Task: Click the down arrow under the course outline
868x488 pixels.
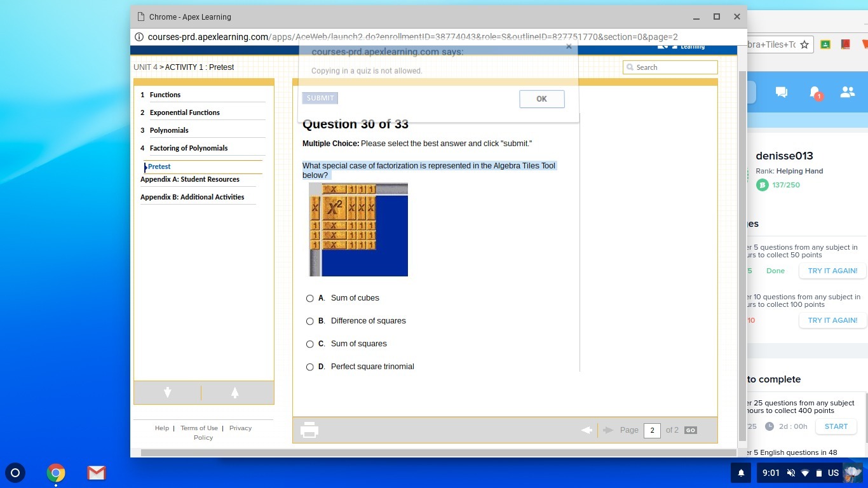Action: click(x=168, y=393)
